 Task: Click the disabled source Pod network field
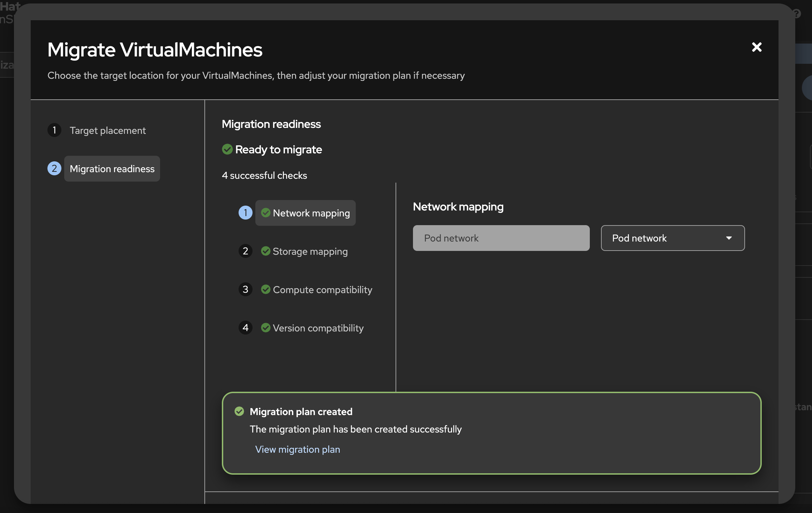tap(501, 238)
